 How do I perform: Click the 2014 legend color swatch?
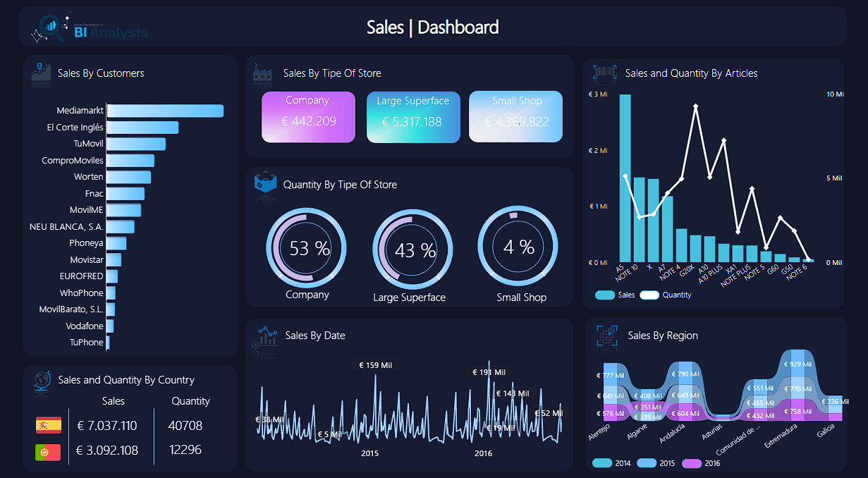602,463
